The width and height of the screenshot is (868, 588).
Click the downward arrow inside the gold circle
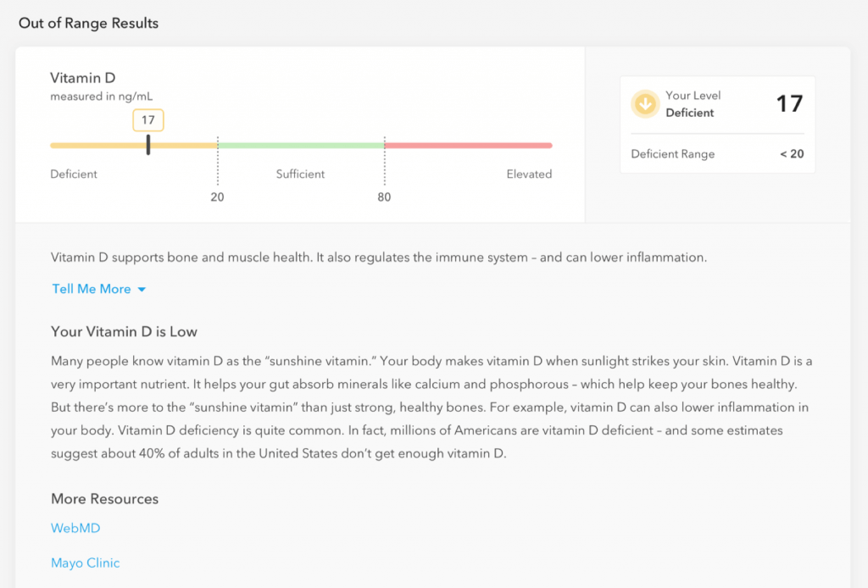(645, 103)
